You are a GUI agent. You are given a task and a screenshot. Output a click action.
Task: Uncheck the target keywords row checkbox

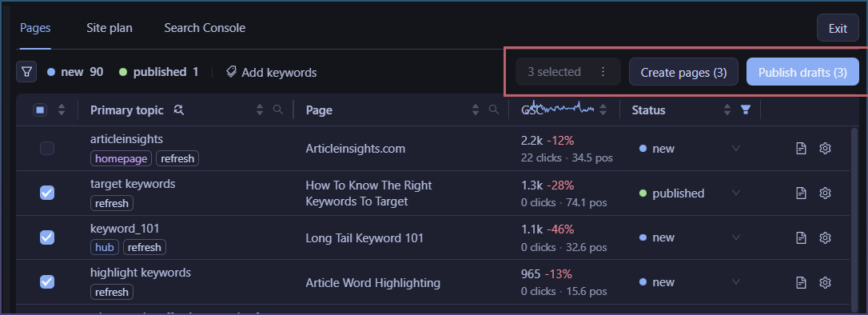47,193
